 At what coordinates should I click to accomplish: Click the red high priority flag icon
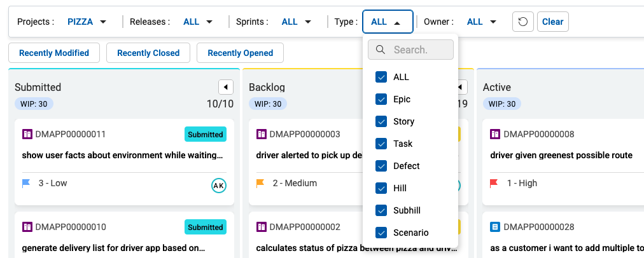pos(494,184)
